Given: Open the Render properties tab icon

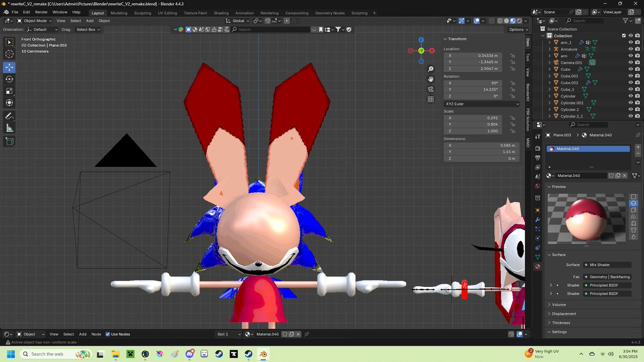Looking at the screenshot, I should point(537,148).
